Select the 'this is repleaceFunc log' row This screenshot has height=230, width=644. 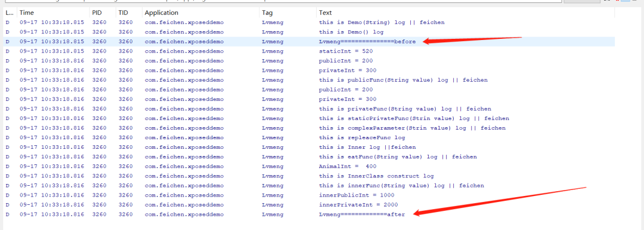(309, 137)
